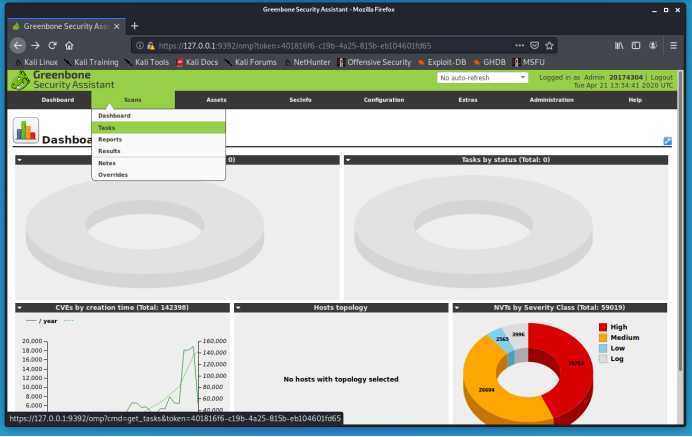Click the edit dashboard icon at right
The height and width of the screenshot is (437, 692).
click(x=667, y=141)
